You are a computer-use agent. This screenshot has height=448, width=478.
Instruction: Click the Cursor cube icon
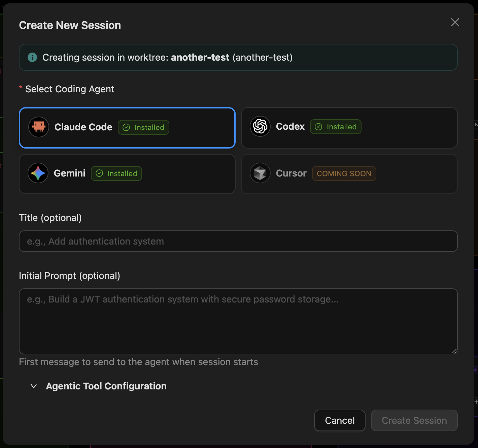click(x=260, y=173)
